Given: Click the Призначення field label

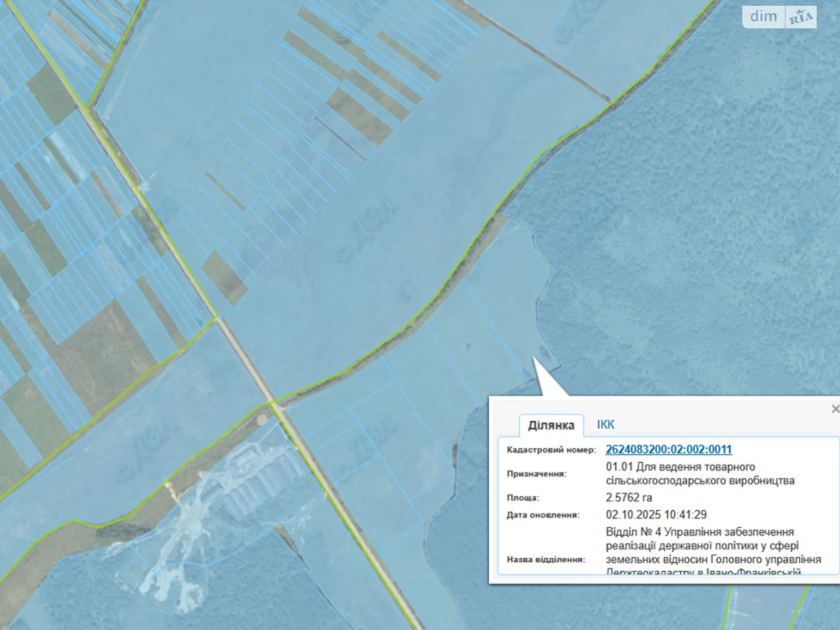Looking at the screenshot, I should 537,474.
